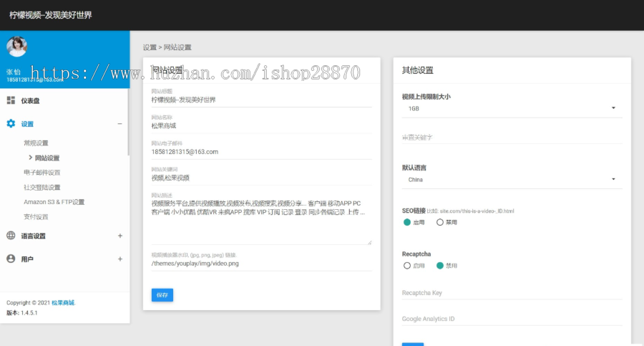Click the 网站关键词 input field

(x=262, y=178)
